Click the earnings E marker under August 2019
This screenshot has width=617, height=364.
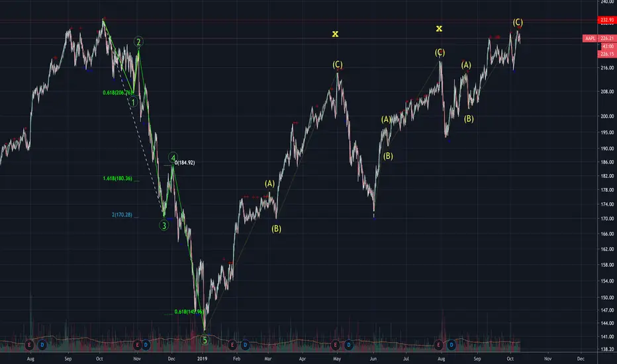(x=438, y=345)
